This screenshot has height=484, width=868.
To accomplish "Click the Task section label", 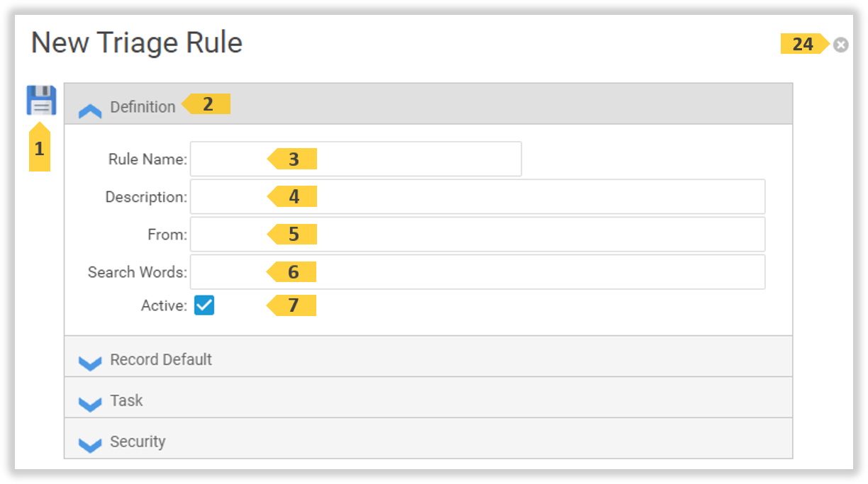I will [x=126, y=401].
